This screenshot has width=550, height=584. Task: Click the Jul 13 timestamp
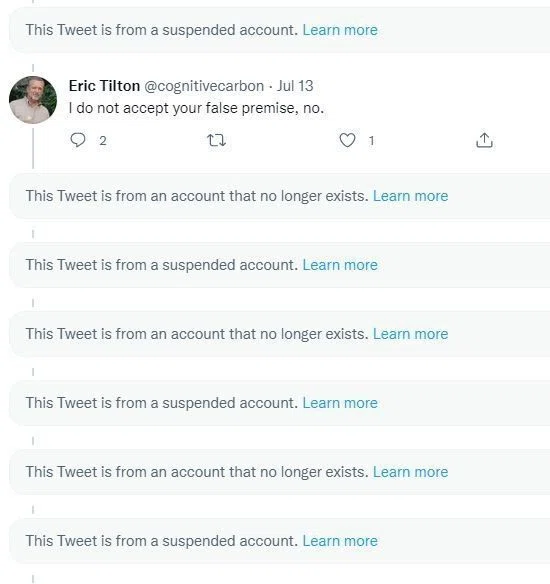coord(295,86)
